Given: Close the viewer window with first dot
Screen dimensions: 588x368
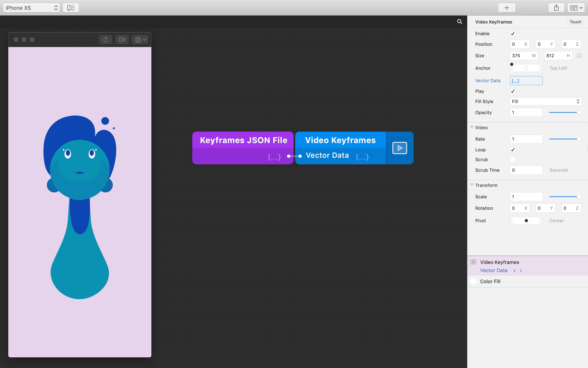Looking at the screenshot, I should click(x=16, y=40).
